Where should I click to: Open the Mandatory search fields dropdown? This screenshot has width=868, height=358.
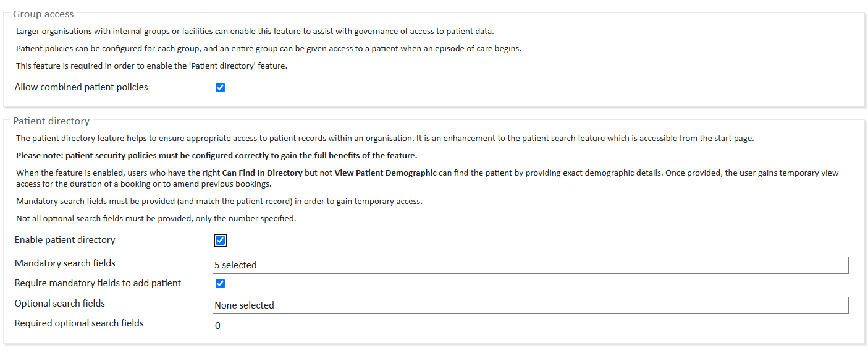[x=530, y=265]
